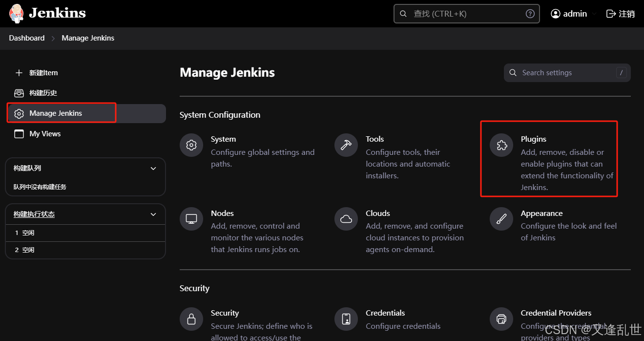Screen dimensions: 644x341
Task: Click the System Configuration section heading
Action: 220,115
